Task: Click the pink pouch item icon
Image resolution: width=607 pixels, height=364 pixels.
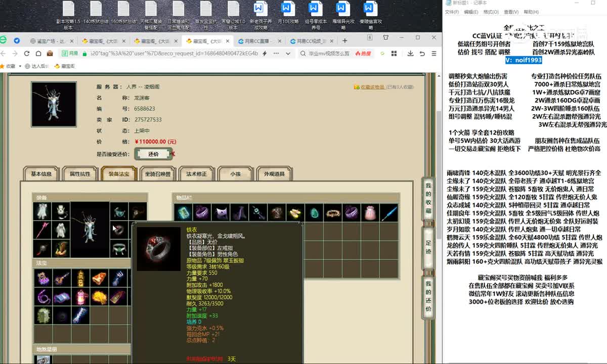Action: click(370, 213)
